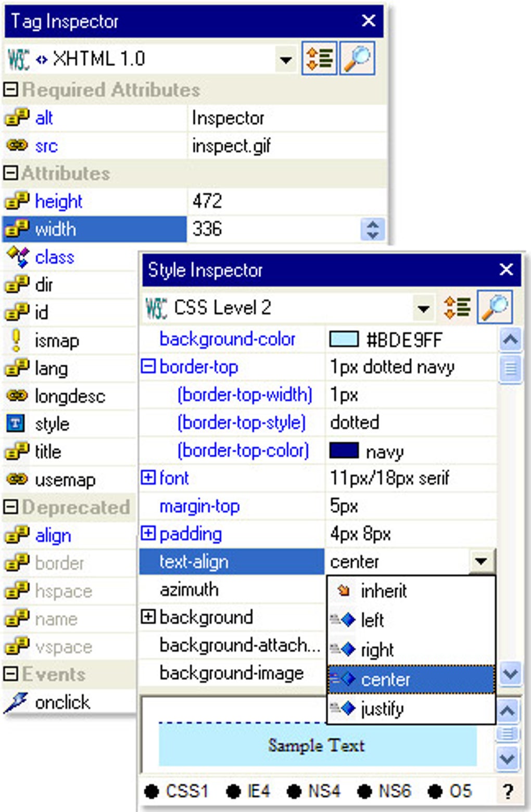Select the longdesc attribute row

click(x=69, y=396)
